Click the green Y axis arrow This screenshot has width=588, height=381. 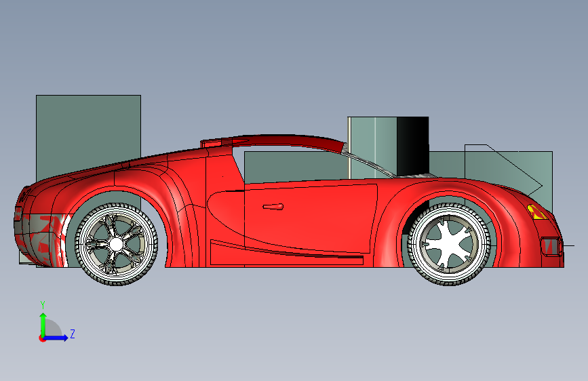coord(43,325)
